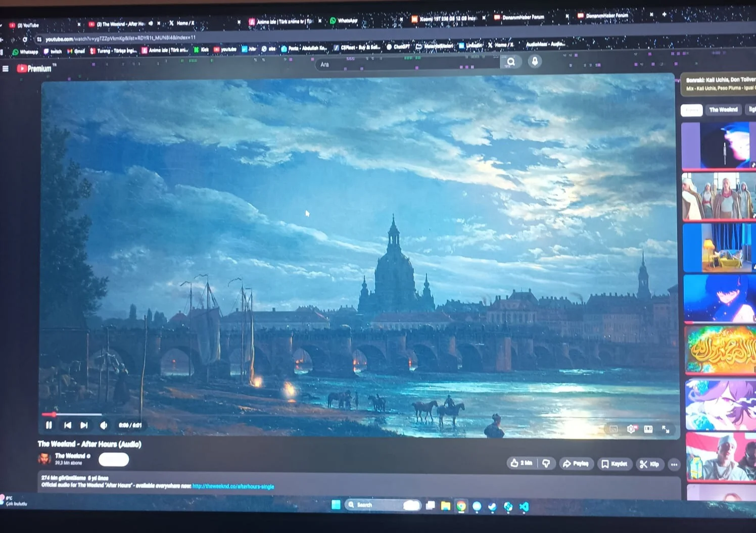
Task: Create a clip with Klip
Action: pos(649,464)
